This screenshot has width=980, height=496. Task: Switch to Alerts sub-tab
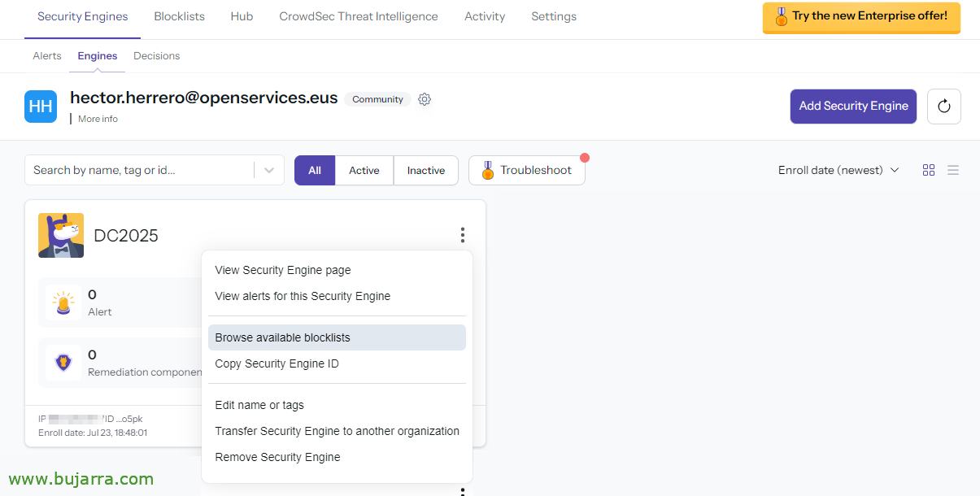[47, 56]
